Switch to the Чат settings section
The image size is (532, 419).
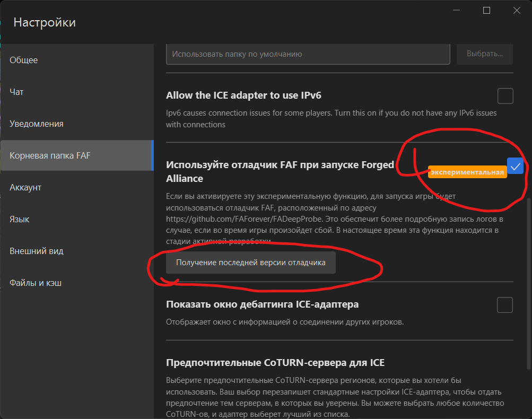pyautogui.click(x=77, y=92)
